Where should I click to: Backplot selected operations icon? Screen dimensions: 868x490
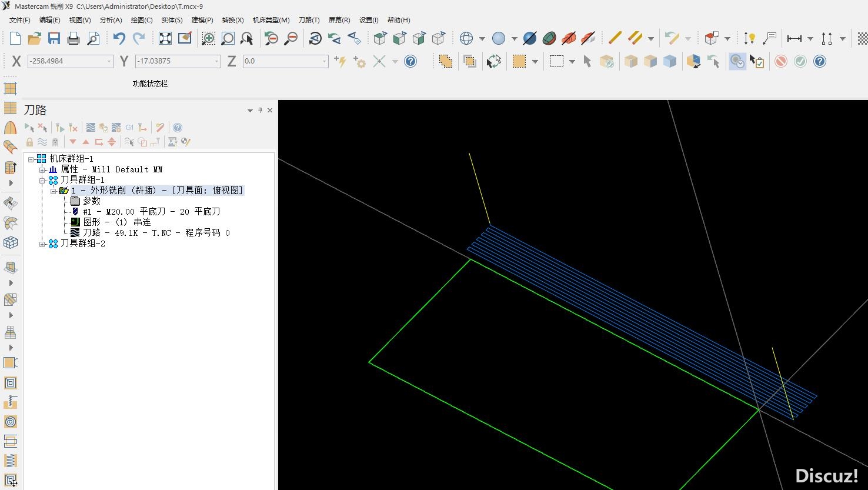click(91, 127)
